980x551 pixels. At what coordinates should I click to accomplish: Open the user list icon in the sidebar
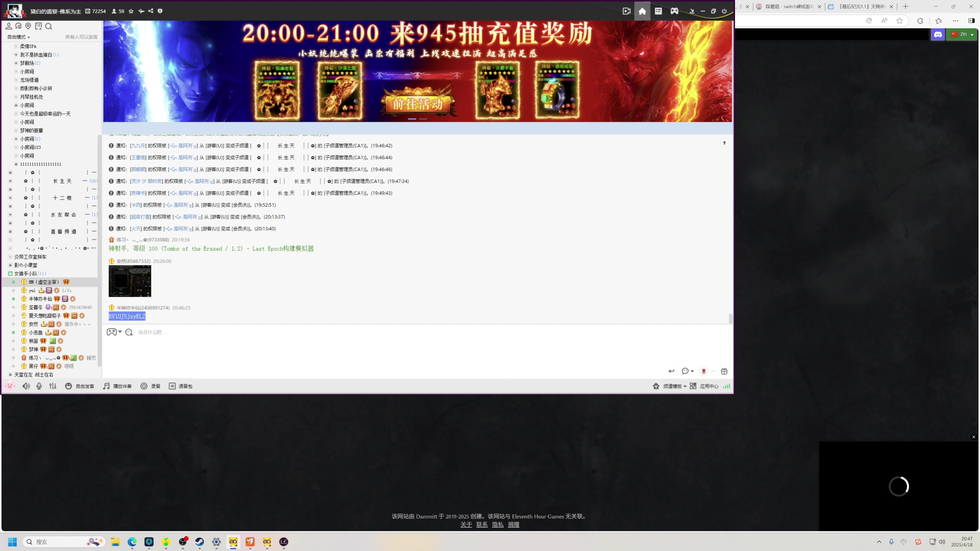(8, 26)
